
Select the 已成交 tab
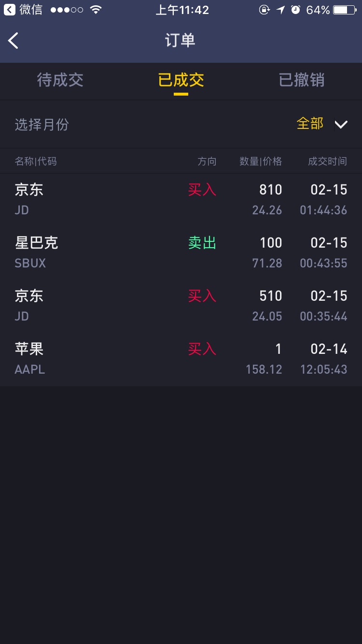pos(181,80)
